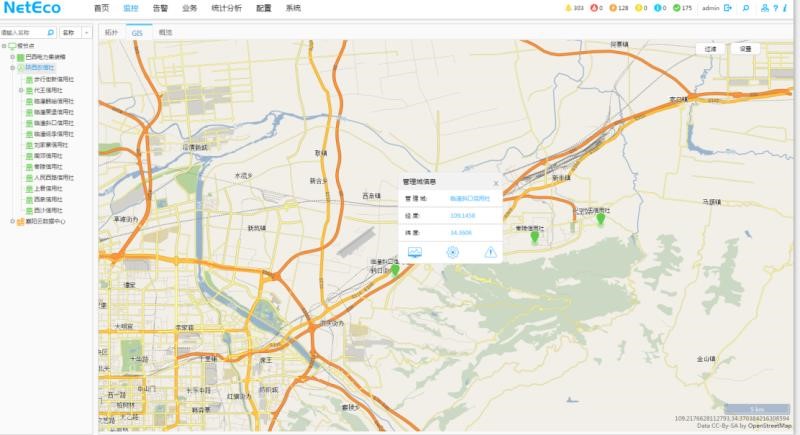
Task: Open the alarm triangle icon in popup
Action: coord(490,252)
